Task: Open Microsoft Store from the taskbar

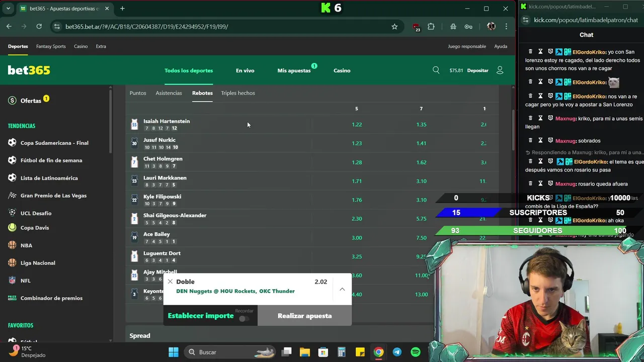Action: [323, 352]
